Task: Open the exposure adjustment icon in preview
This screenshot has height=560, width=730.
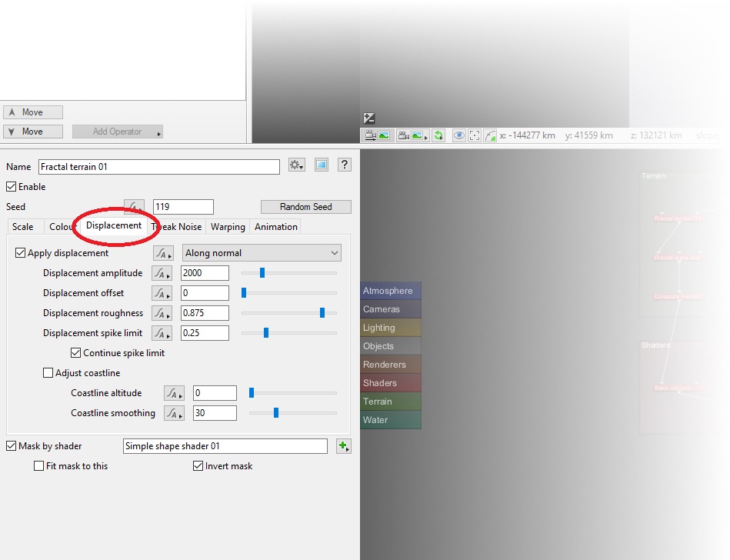Action: click(x=369, y=118)
